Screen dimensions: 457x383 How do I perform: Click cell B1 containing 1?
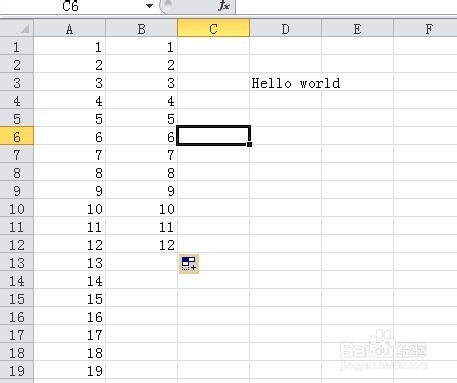(141, 46)
